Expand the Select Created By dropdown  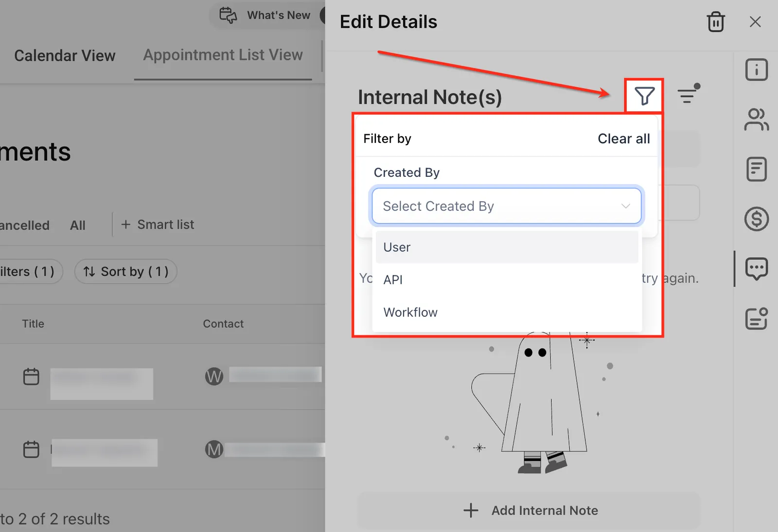[506, 206]
